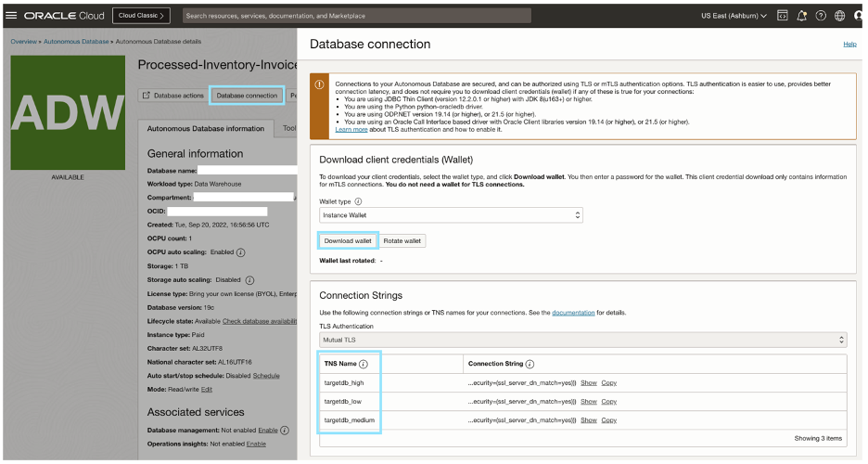Screen dimensions: 868x464
Task: Click the Database connection button
Action: coord(247,96)
